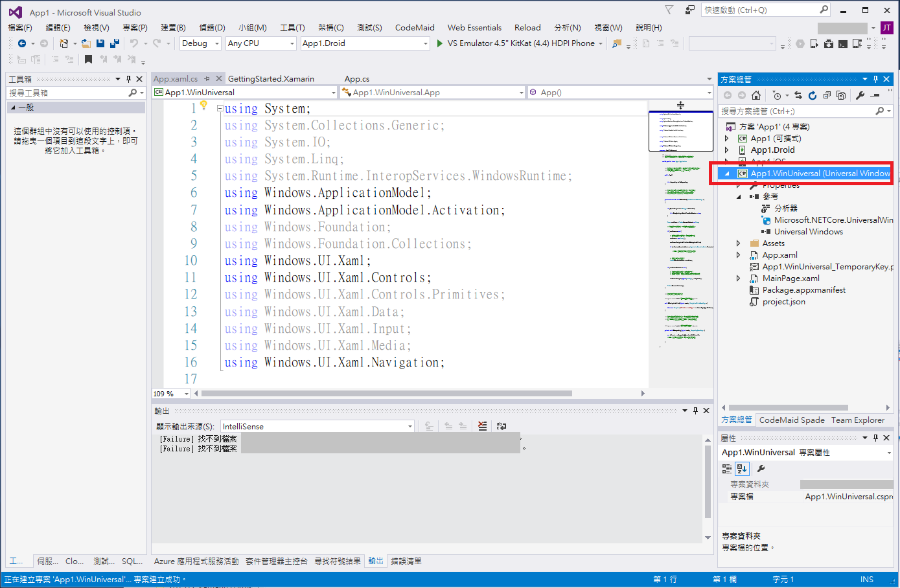Image resolution: width=900 pixels, height=588 pixels.
Task: Open the IntelliSense output source dropdown
Action: [317, 426]
